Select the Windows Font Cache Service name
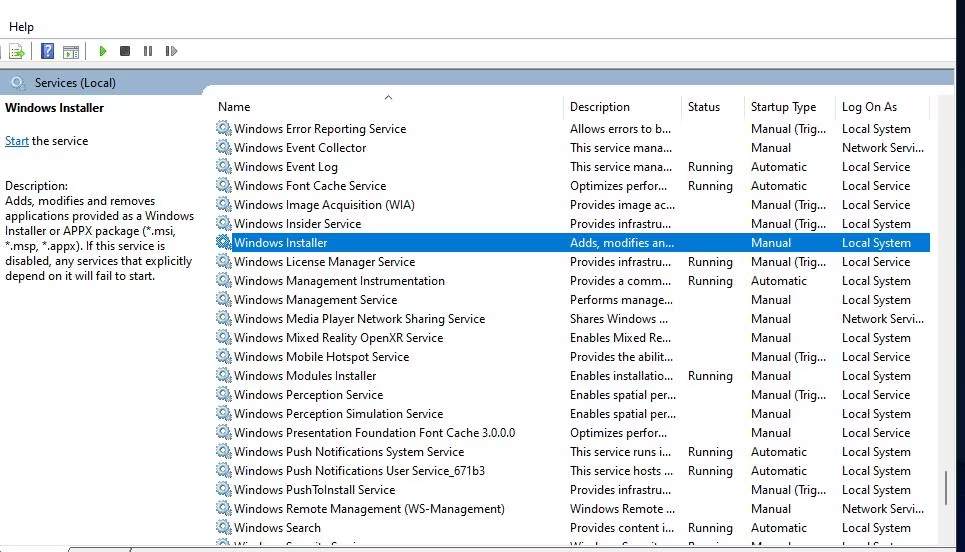Image resolution: width=965 pixels, height=552 pixels. click(310, 186)
